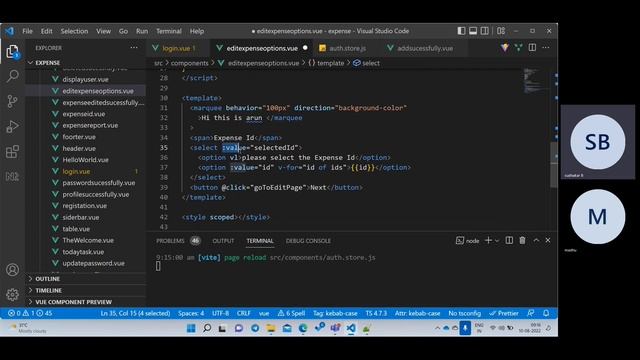Open displayuser.vue in the explorer

coord(85,79)
